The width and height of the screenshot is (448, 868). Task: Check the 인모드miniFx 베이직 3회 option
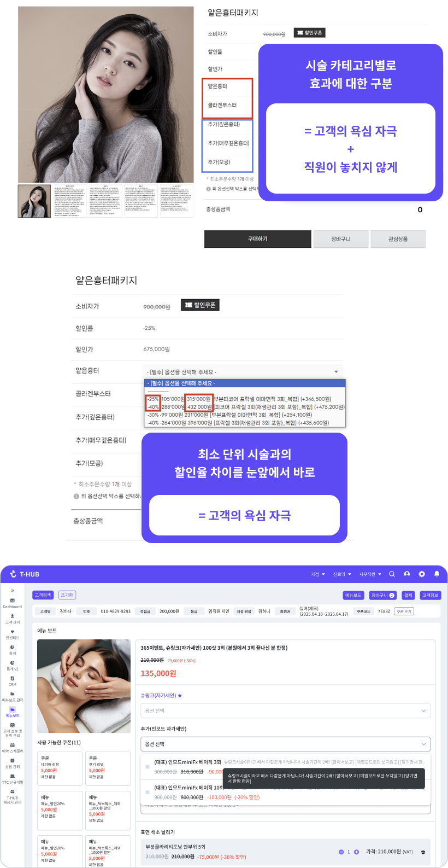pyautogui.click(x=148, y=766)
